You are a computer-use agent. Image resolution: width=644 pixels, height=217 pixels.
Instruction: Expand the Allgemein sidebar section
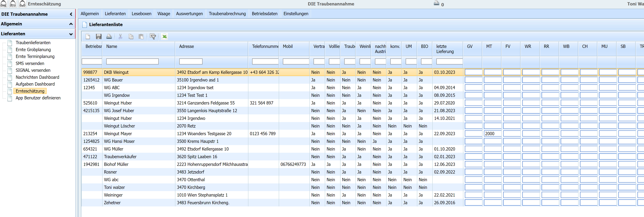[x=71, y=24]
